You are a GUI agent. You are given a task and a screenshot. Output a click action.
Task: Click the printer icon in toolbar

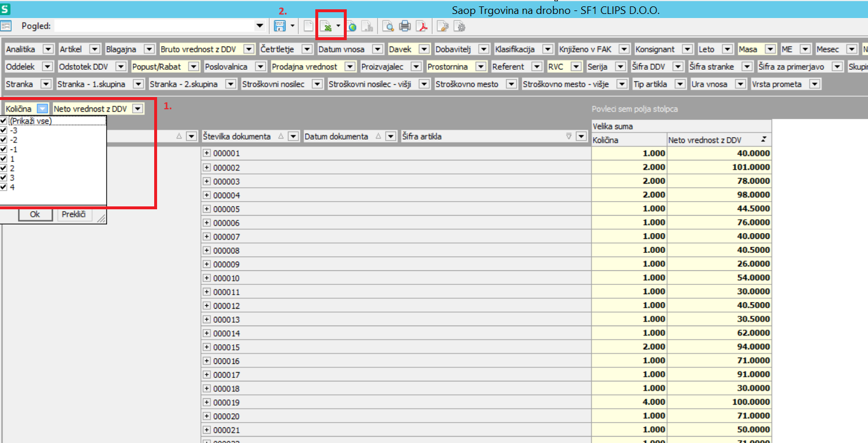click(x=405, y=26)
